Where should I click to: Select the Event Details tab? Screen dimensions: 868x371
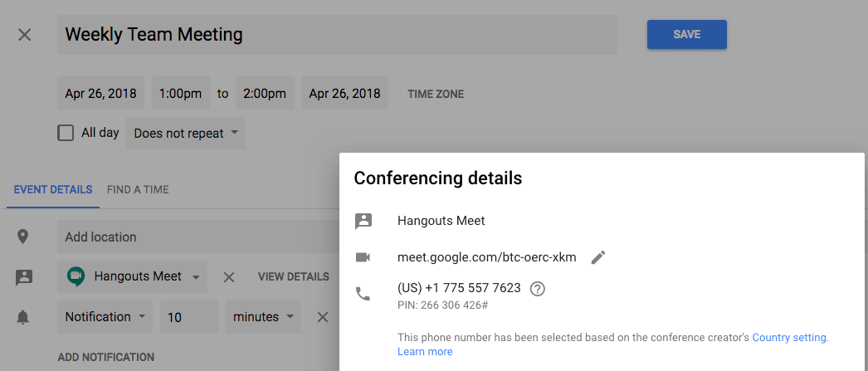[53, 190]
